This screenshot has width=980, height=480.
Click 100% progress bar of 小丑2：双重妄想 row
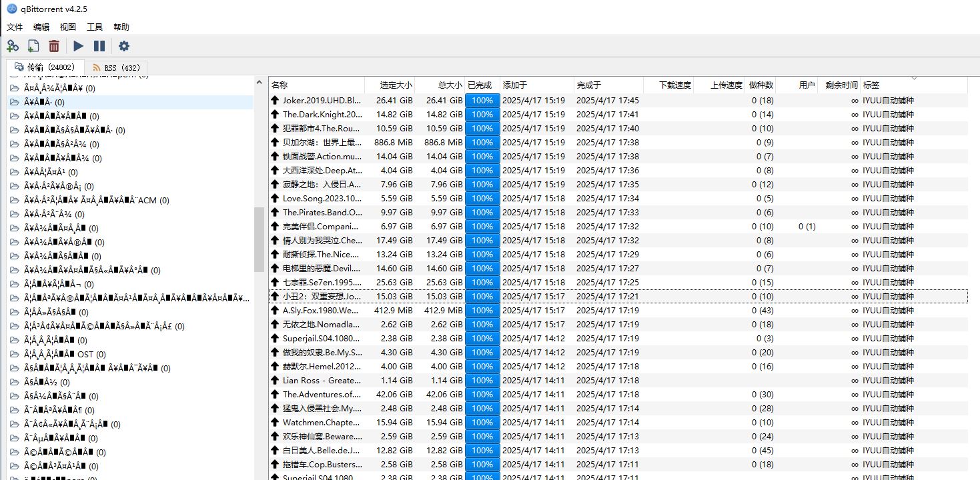coord(482,296)
